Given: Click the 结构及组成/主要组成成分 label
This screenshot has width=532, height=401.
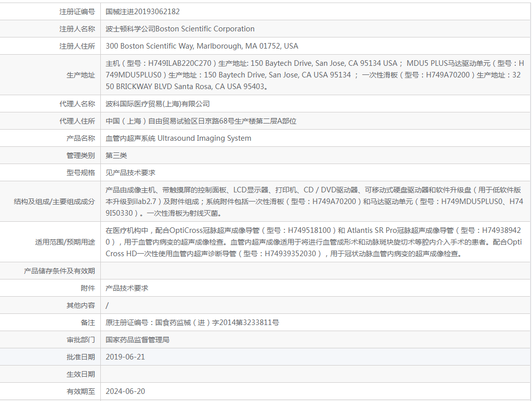Looking at the screenshot, I should coord(54,202).
